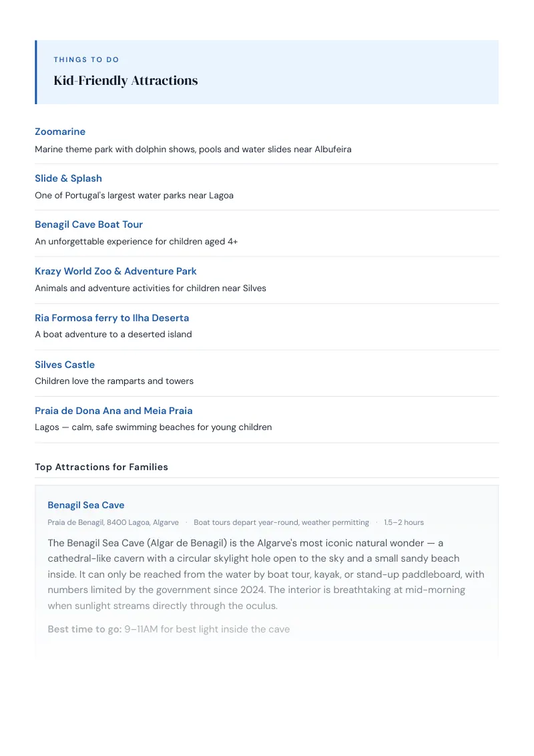This screenshot has height=756, width=534.
Task: Open Ria Formosa ferry to Ilha Deserta
Action: tap(112, 318)
